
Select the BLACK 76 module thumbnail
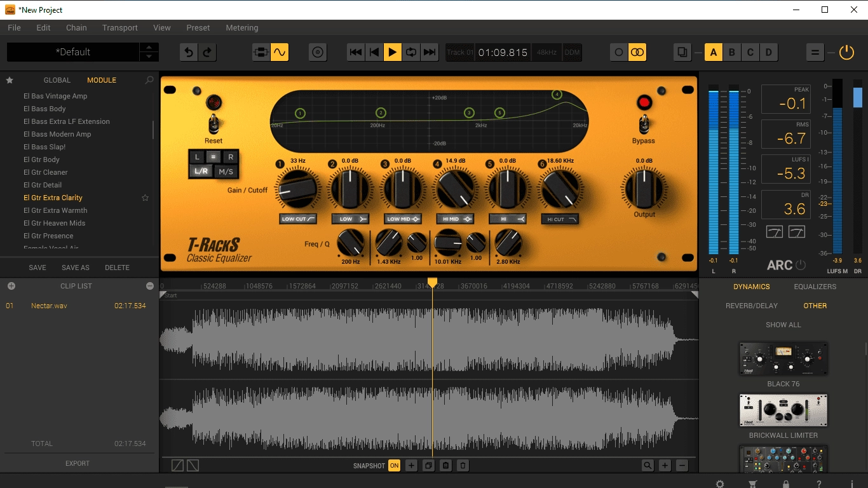(783, 358)
